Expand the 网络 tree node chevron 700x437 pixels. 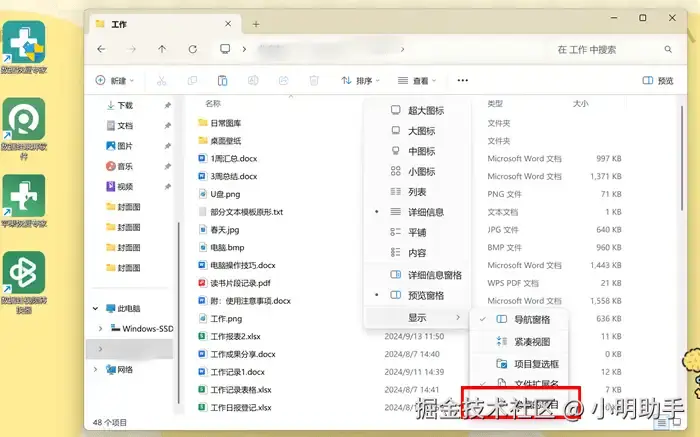click(x=96, y=370)
